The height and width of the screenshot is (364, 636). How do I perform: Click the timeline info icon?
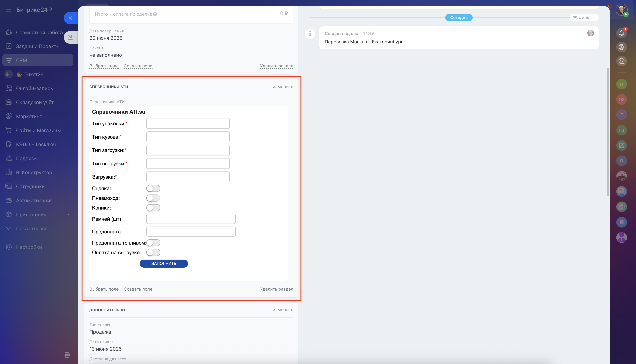[x=310, y=33]
